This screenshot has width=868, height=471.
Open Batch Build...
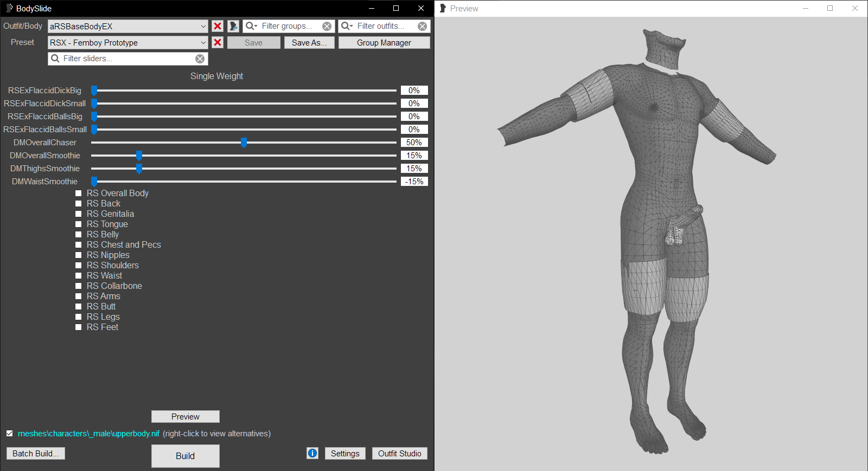point(36,454)
